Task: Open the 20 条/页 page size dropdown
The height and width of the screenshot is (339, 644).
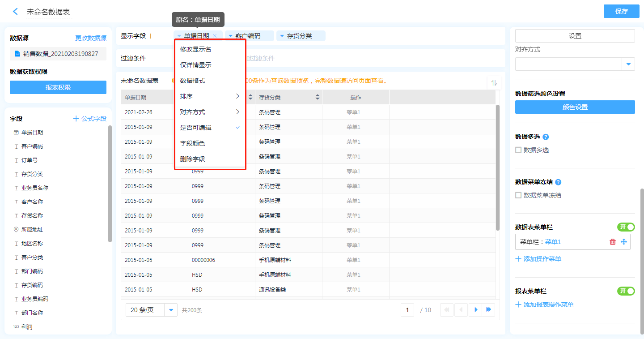Action: tap(171, 310)
